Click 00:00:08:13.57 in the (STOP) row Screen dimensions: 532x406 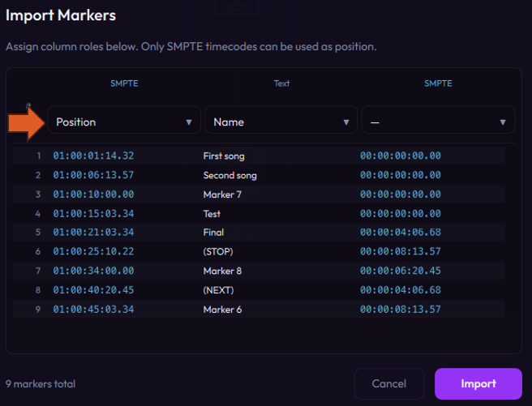401,251
